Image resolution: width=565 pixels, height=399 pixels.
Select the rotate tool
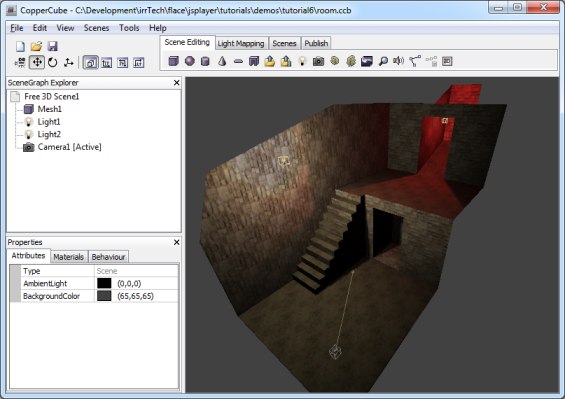(x=53, y=62)
